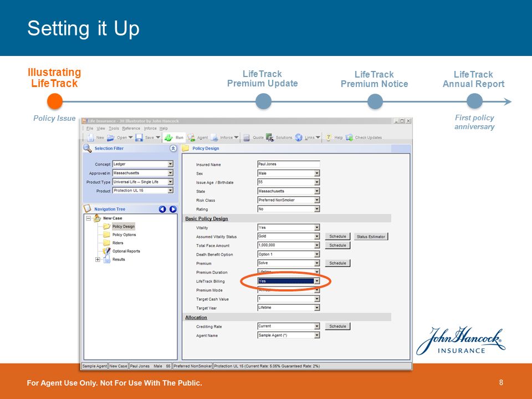Click the Insured Name field Paul Jones

tap(288, 164)
